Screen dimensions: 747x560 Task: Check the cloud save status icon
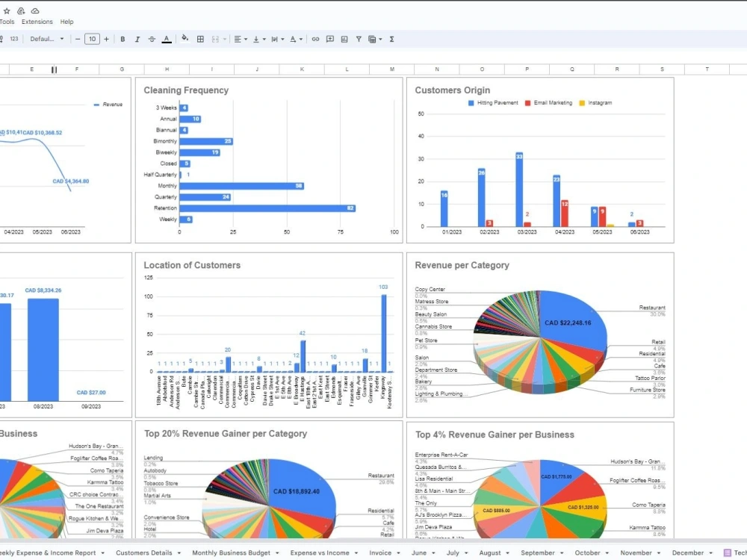point(35,10)
